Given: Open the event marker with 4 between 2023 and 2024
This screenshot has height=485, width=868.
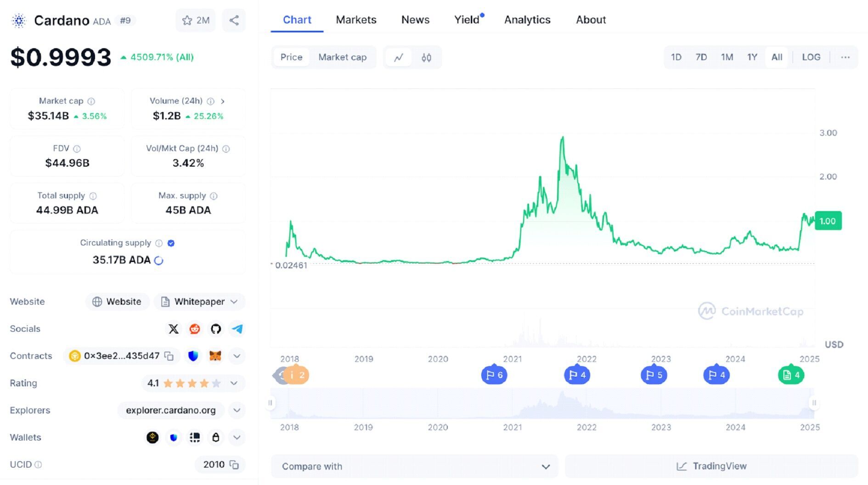Looking at the screenshot, I should [716, 375].
